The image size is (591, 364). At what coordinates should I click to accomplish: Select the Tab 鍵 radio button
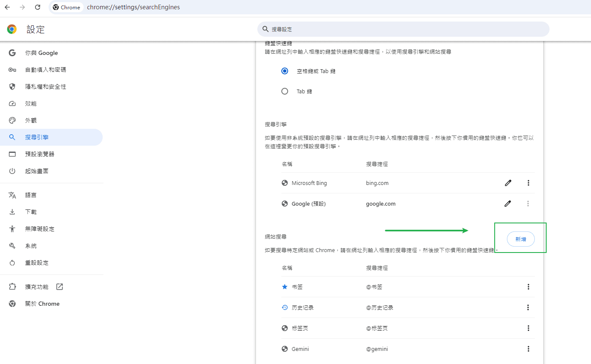285,91
